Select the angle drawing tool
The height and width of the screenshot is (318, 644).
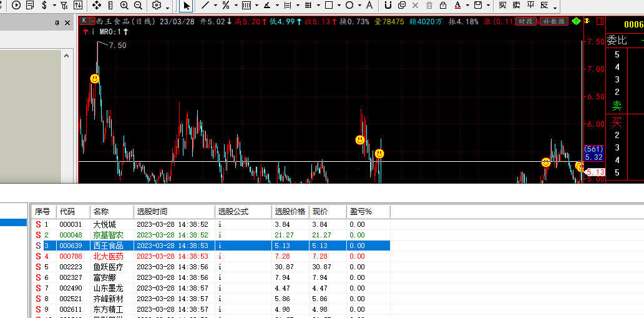click(267, 6)
